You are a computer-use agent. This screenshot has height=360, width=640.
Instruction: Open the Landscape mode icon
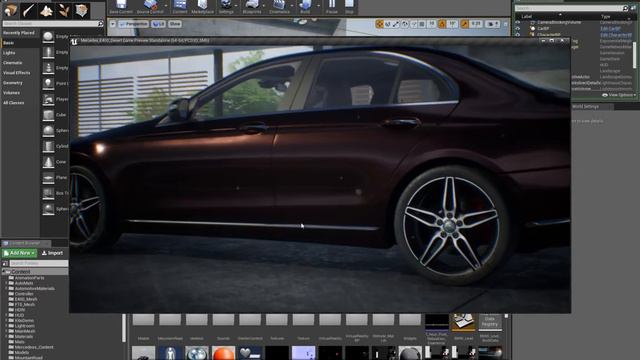point(46,10)
